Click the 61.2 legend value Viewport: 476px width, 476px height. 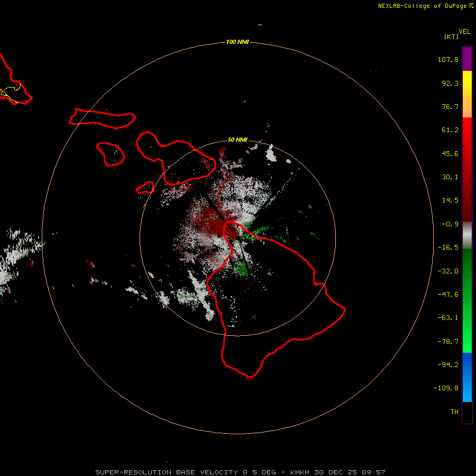click(450, 130)
